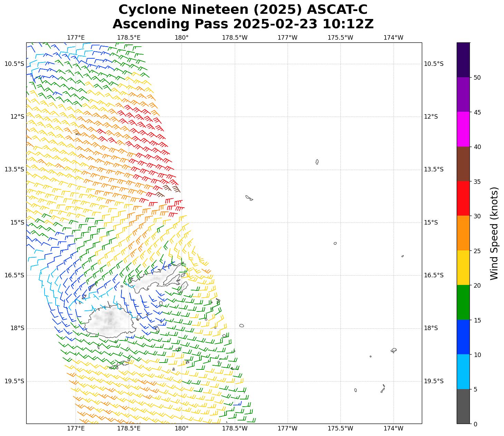Viewport: 504px width, 436px height.
Task: Click the 'Wind Speed (knots)' colorbar label
Action: [494, 233]
